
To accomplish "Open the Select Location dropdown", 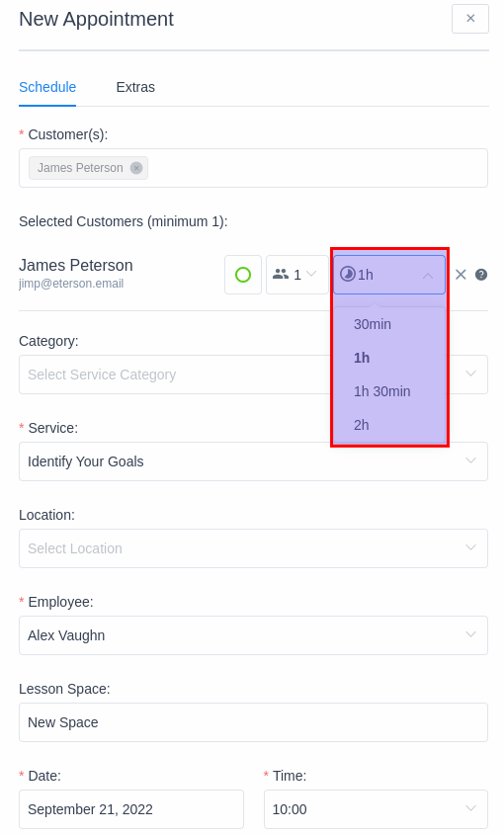I will tap(254, 548).
